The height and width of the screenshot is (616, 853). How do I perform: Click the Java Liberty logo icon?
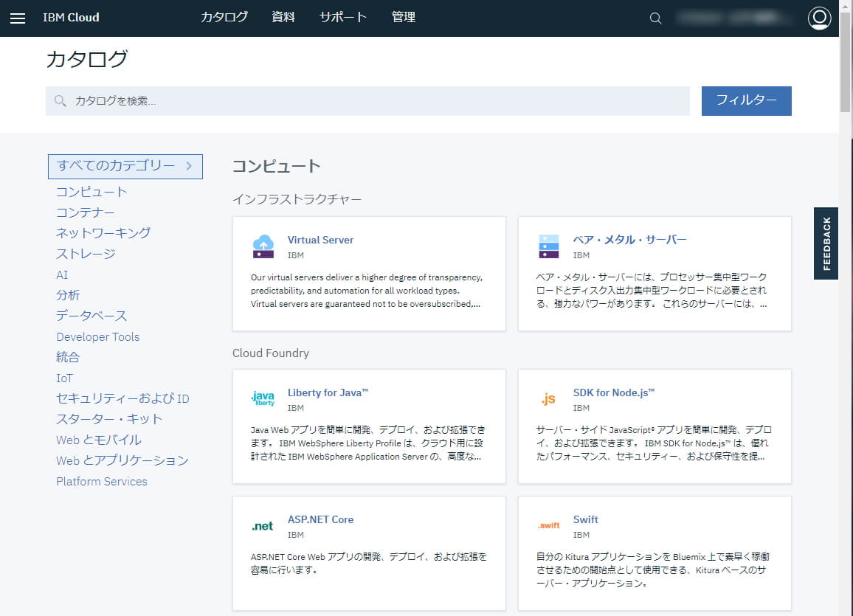click(263, 398)
